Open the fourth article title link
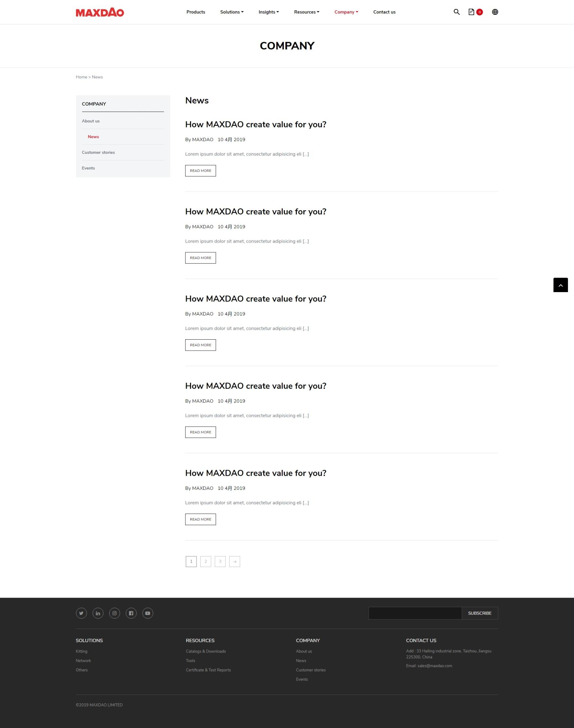The image size is (574, 728). 256,386
